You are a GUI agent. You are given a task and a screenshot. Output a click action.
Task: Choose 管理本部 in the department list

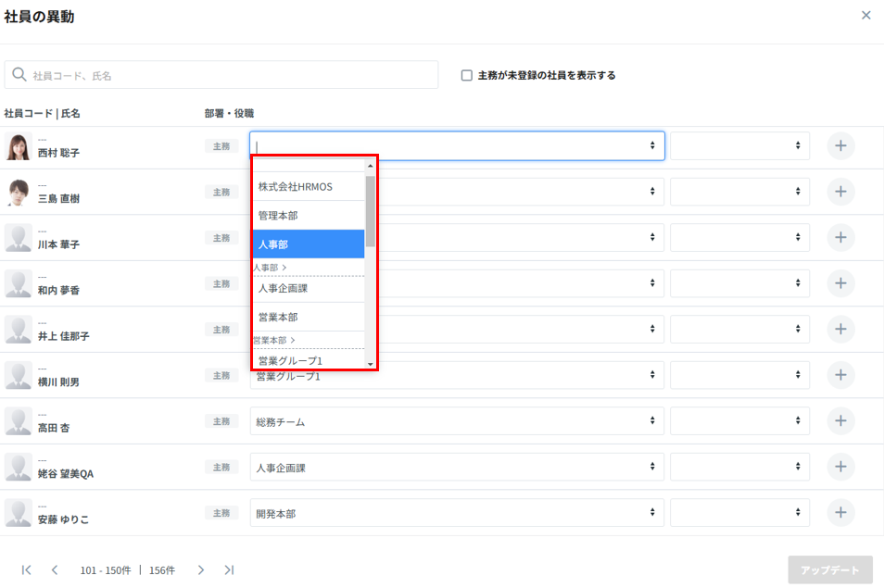pos(308,216)
